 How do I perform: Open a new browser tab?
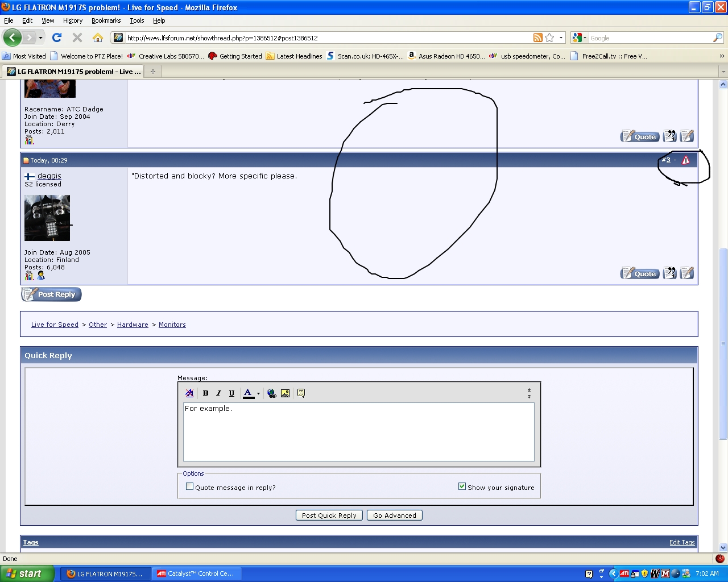(152, 72)
